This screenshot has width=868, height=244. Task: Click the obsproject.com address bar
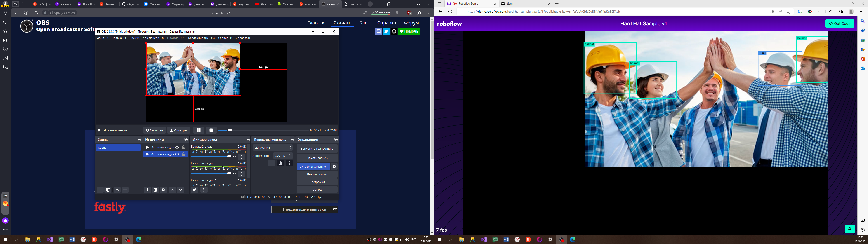click(x=62, y=13)
